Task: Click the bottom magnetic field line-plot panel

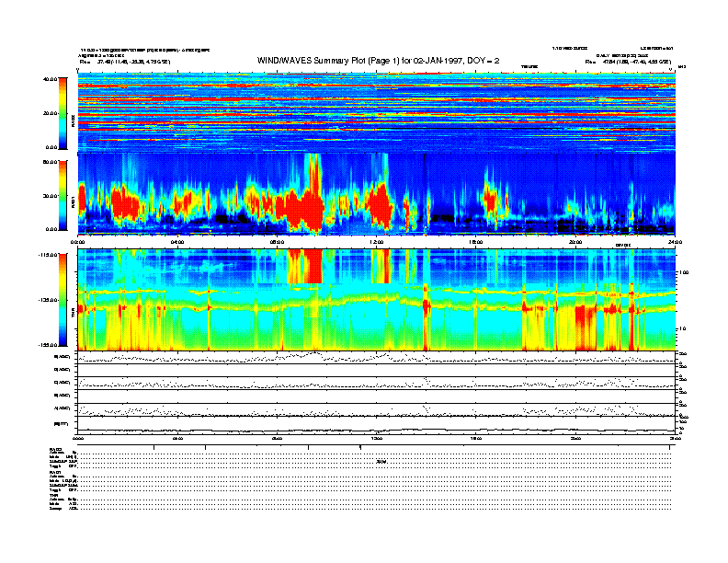Action: tap(376, 425)
